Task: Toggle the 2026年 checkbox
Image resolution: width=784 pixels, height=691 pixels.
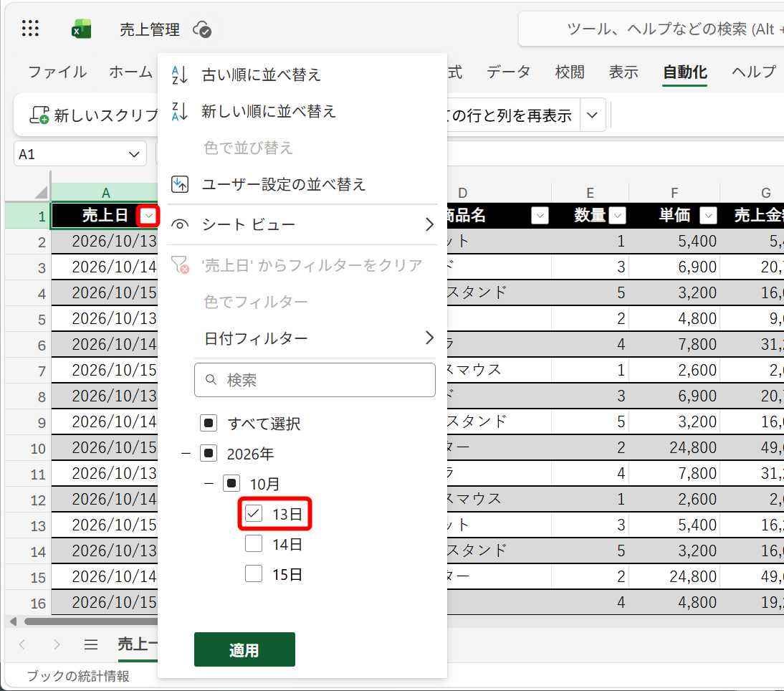Action: [209, 454]
